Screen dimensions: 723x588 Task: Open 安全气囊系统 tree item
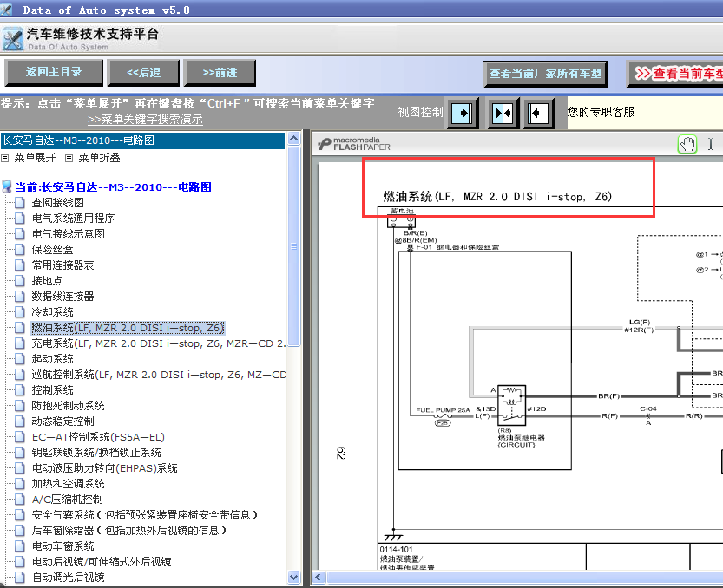coord(144,515)
